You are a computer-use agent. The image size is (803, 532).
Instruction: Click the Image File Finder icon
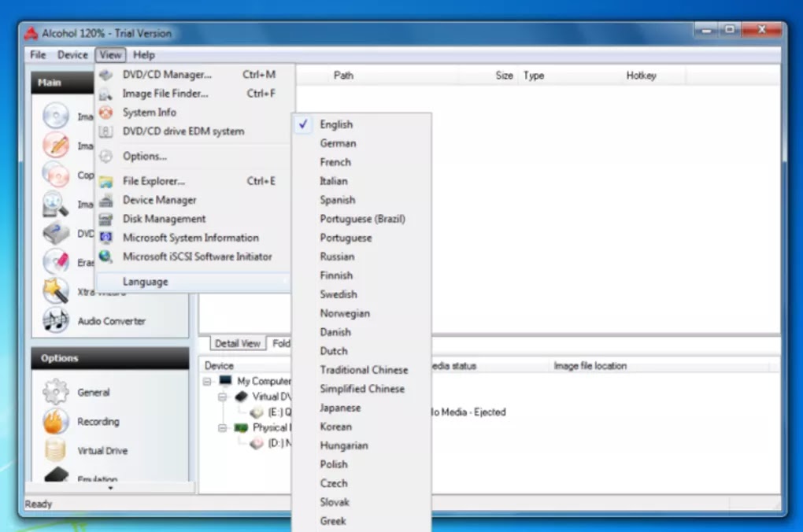pyautogui.click(x=105, y=94)
